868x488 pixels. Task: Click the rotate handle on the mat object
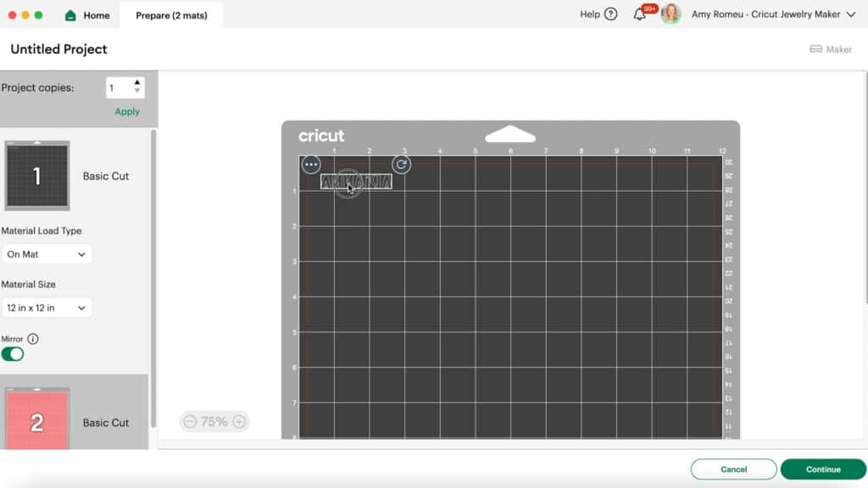click(401, 164)
